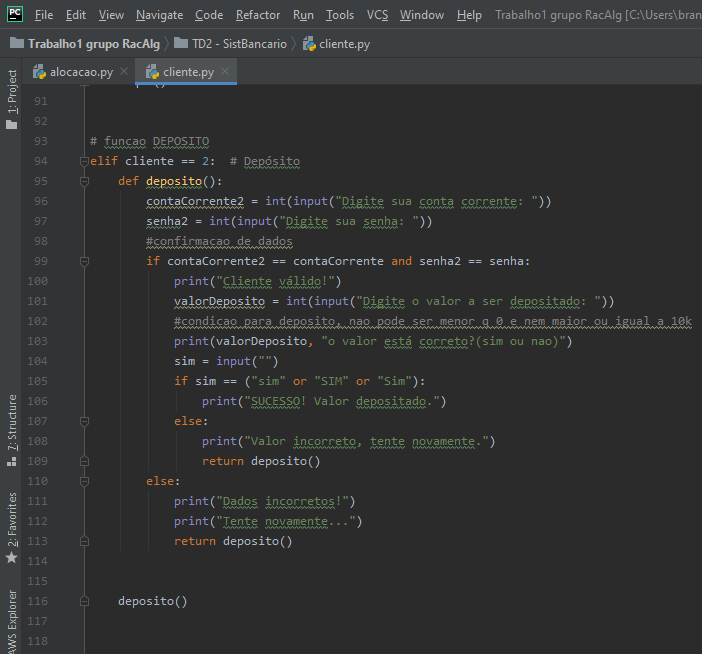Open the Refactor menu
Viewport: 702px width, 654px height.
tap(258, 15)
